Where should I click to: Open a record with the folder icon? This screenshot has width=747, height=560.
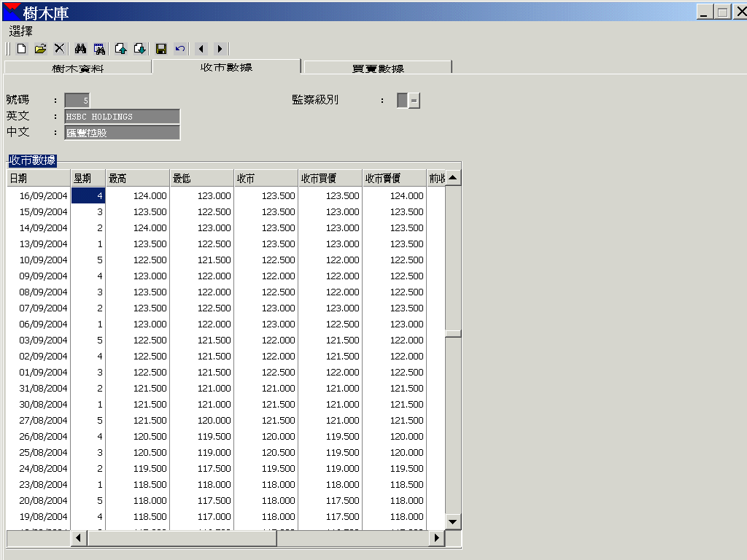[x=41, y=49]
